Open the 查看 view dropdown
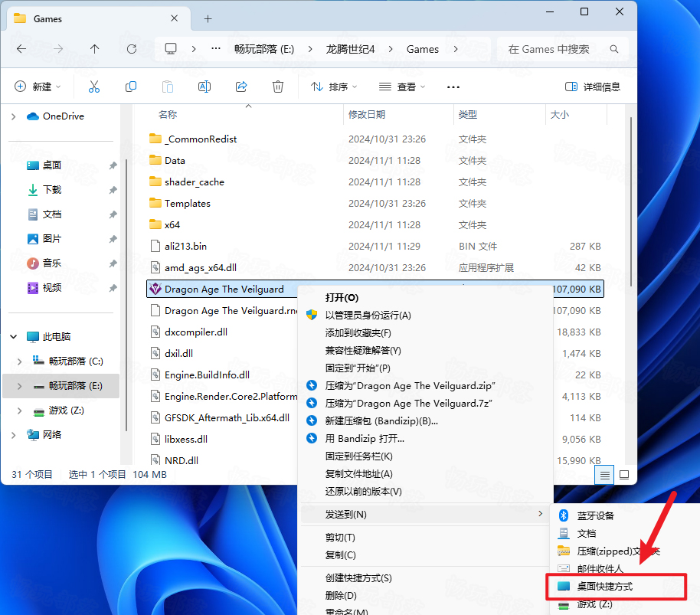The height and width of the screenshot is (615, 700). (x=402, y=87)
